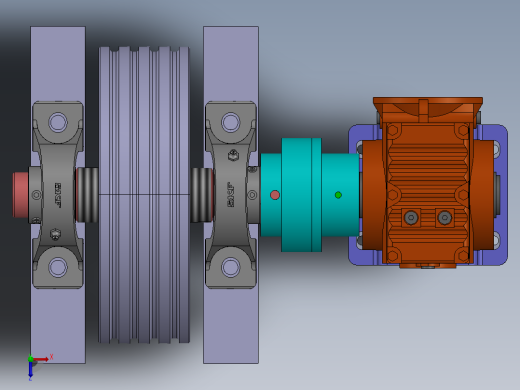
Task: Click the bottom bolt hole of left bearing housing
Action: point(58,267)
